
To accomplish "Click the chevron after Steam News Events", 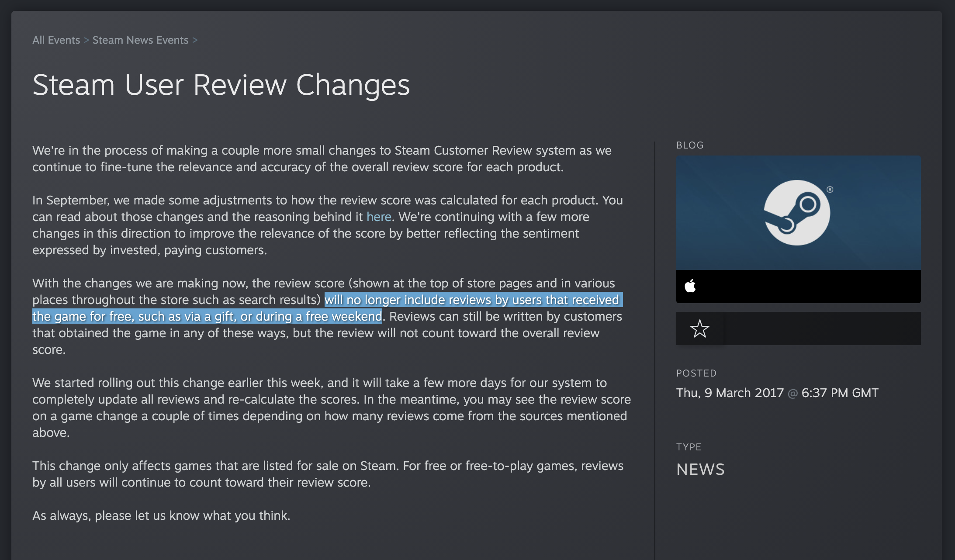I will (x=195, y=40).
